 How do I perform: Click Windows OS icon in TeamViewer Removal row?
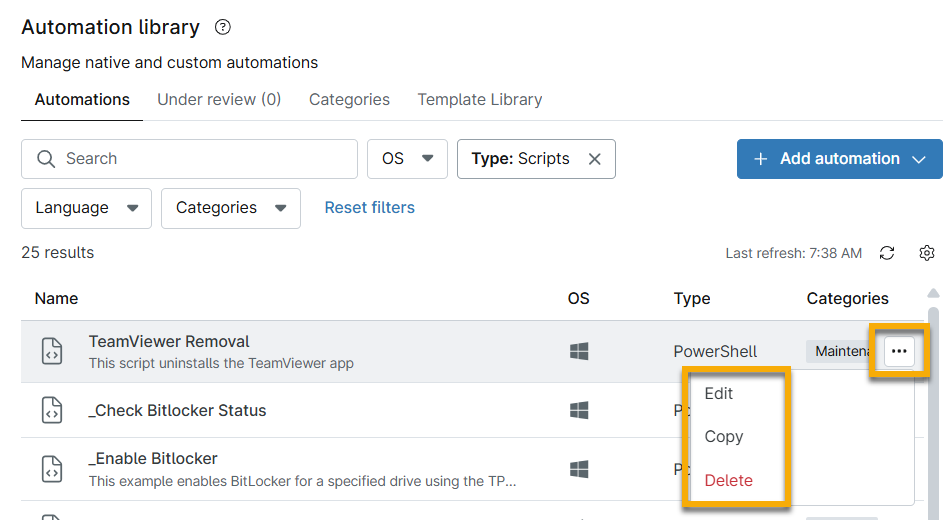point(578,351)
